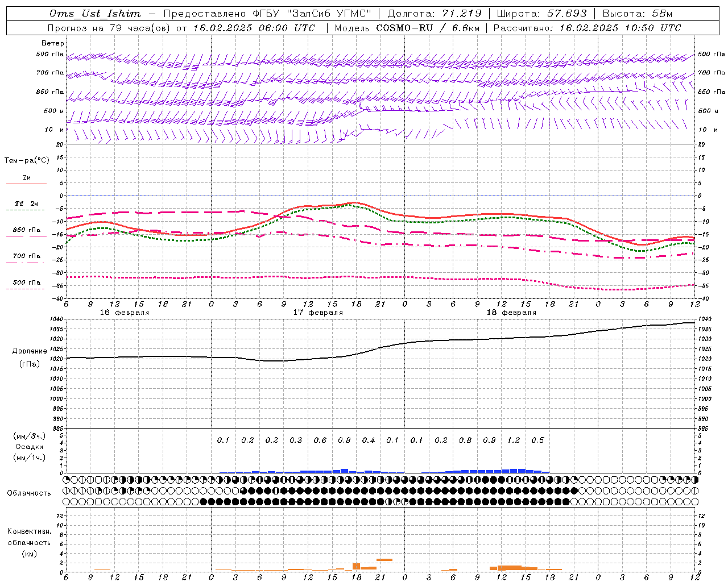728x582 pixels.
Task: Click the 1.2 precipitation value
Action: [514, 440]
